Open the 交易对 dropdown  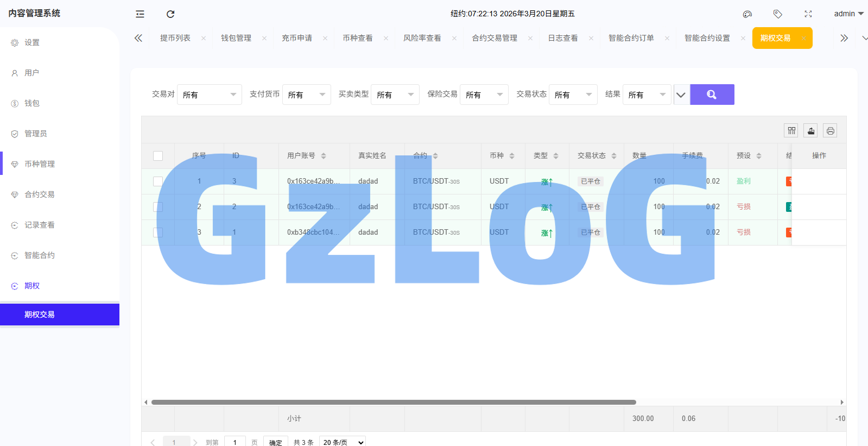pyautogui.click(x=209, y=95)
